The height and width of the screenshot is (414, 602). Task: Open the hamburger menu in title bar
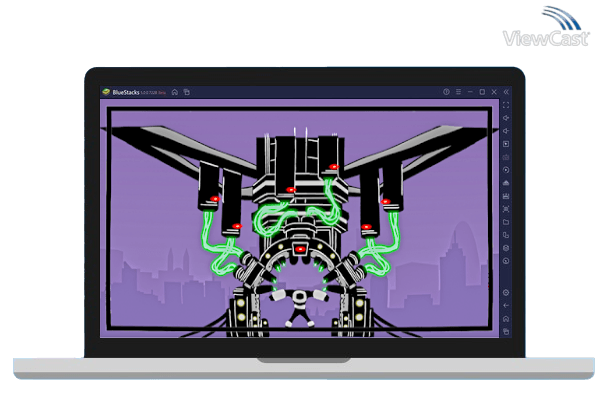(458, 92)
